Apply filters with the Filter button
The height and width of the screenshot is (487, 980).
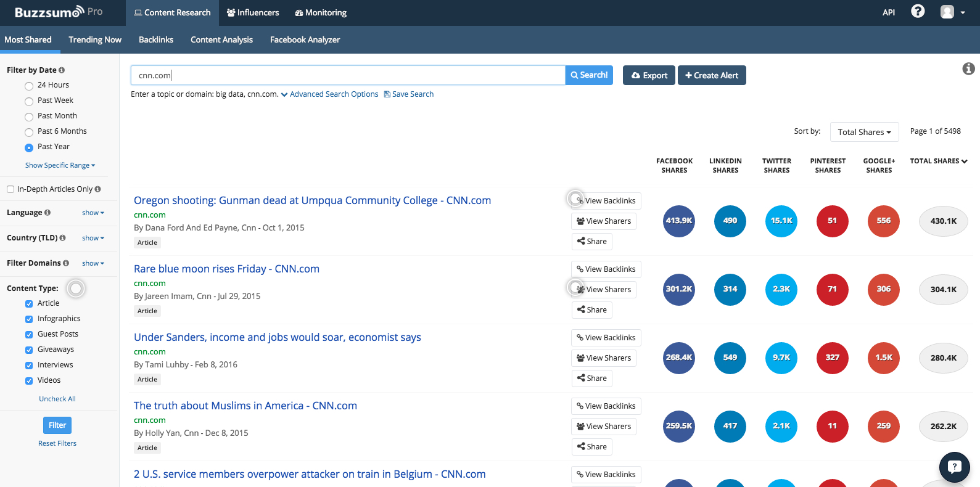point(57,425)
